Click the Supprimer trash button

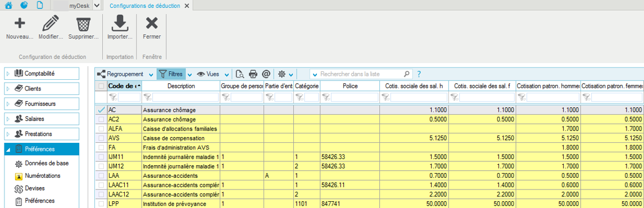(x=84, y=28)
